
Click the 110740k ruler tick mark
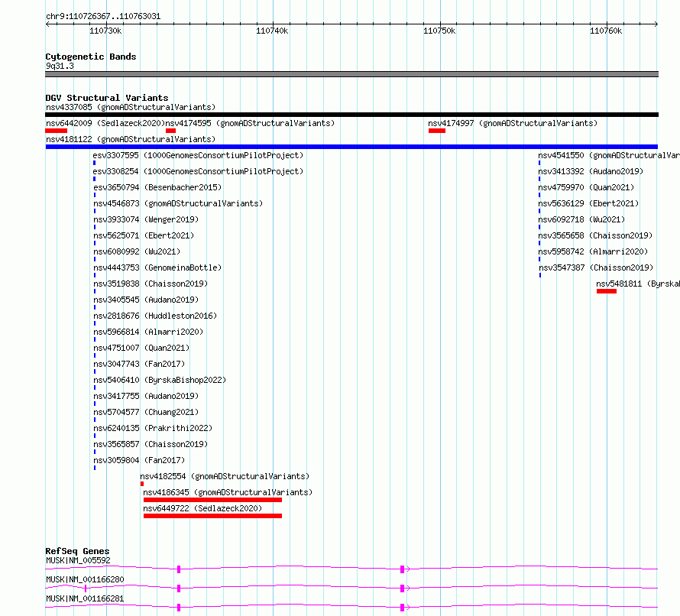[274, 24]
